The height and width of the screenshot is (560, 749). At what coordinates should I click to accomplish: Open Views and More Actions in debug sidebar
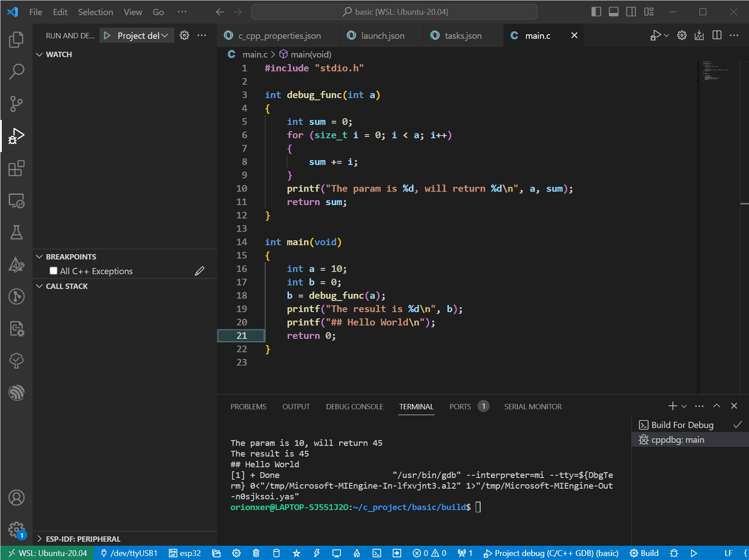[202, 36]
